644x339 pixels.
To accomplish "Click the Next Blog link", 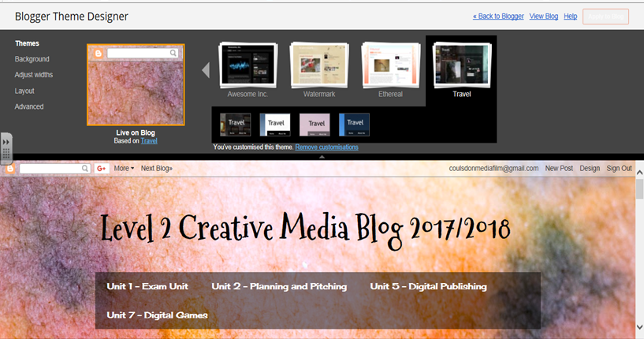I will click(157, 169).
